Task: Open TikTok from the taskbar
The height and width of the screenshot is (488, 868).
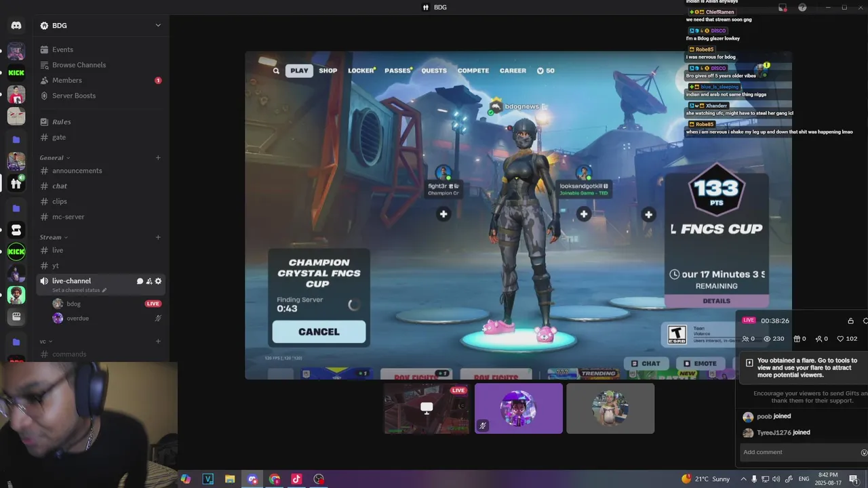Action: pyautogui.click(x=296, y=479)
